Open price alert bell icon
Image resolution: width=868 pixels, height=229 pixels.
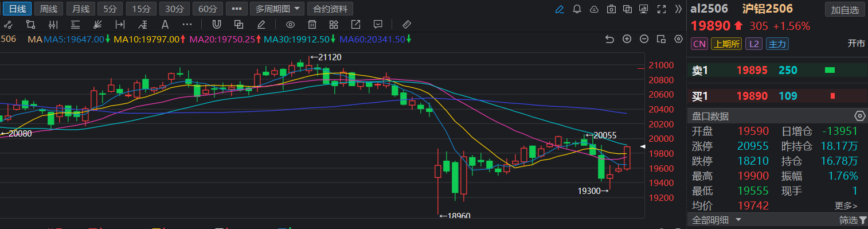(577, 9)
